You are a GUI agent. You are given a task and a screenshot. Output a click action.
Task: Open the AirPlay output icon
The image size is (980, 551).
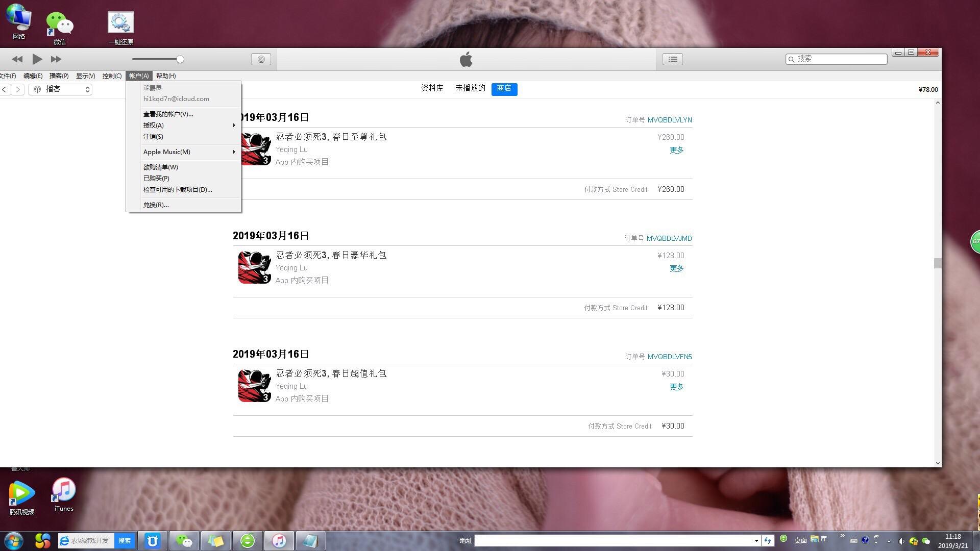click(x=261, y=59)
